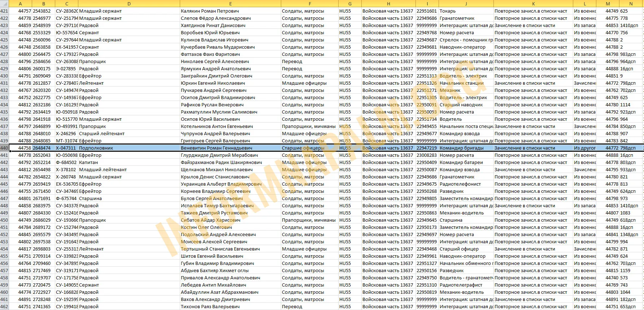
Task: Select the Капитан rank cell
Action: point(88,163)
